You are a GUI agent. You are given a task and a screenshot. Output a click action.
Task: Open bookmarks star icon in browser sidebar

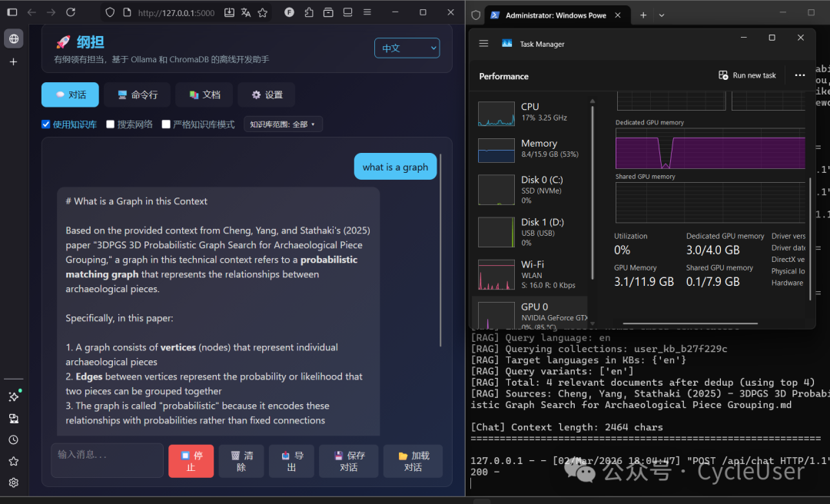pyautogui.click(x=14, y=461)
